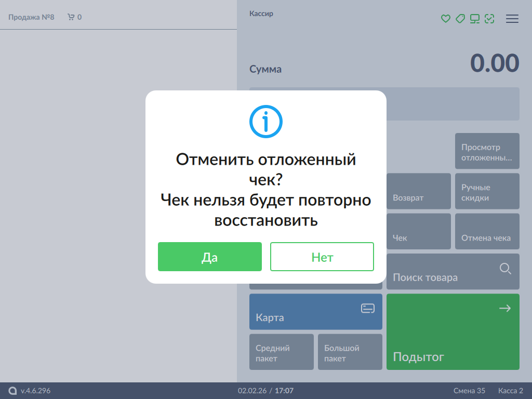The height and width of the screenshot is (399, 532).
Task: Add Средний пакет to the sale
Action: 282,352
